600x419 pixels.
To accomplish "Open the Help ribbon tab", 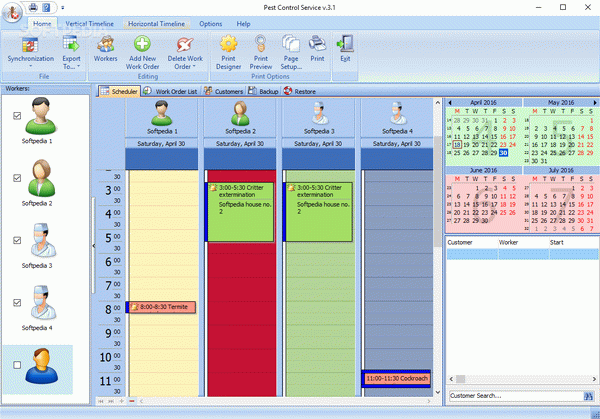I will click(243, 24).
